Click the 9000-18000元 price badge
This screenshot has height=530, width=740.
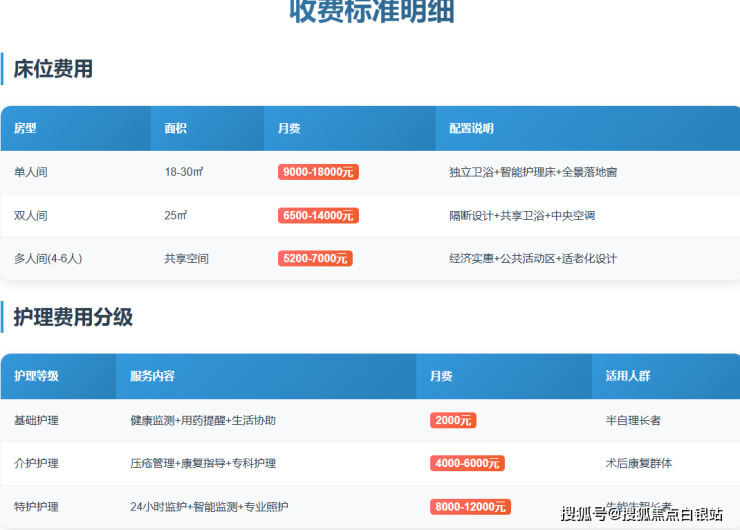point(318,172)
